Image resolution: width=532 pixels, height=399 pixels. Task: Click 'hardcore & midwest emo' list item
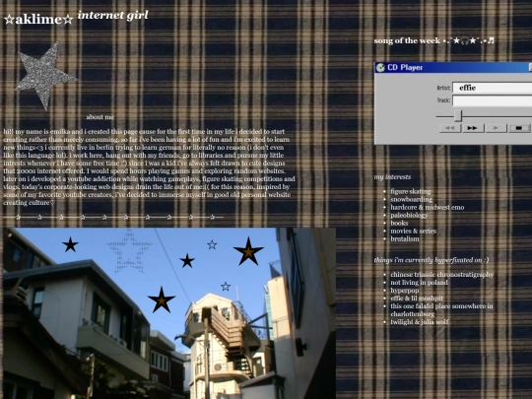point(428,207)
